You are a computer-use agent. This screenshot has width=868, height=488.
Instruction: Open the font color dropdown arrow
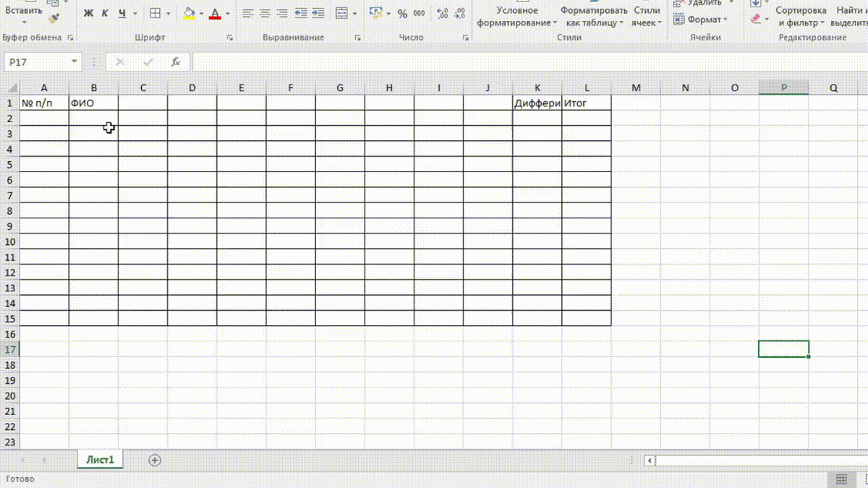228,14
